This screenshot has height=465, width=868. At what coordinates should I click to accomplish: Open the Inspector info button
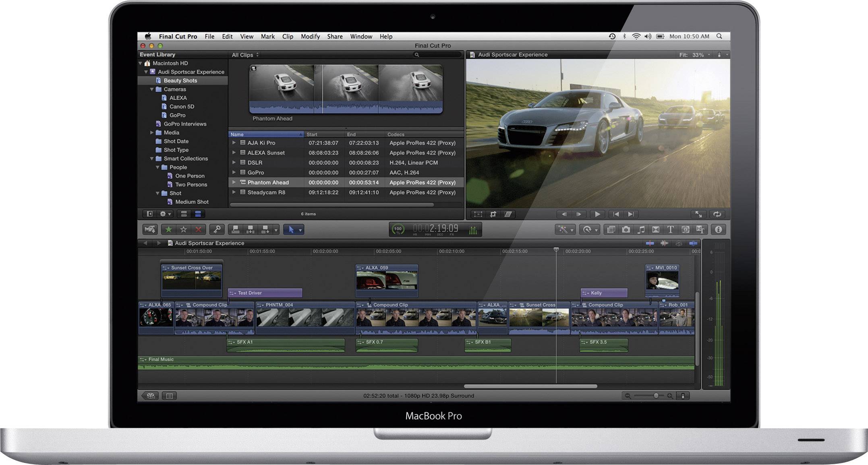(719, 229)
